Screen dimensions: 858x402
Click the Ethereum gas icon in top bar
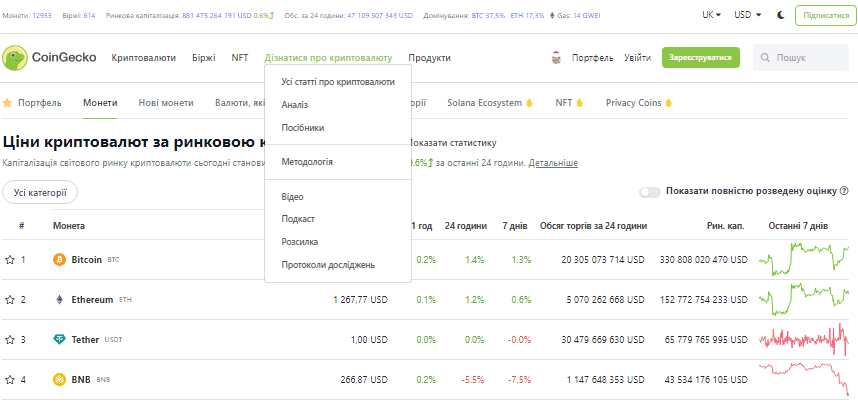click(x=552, y=15)
